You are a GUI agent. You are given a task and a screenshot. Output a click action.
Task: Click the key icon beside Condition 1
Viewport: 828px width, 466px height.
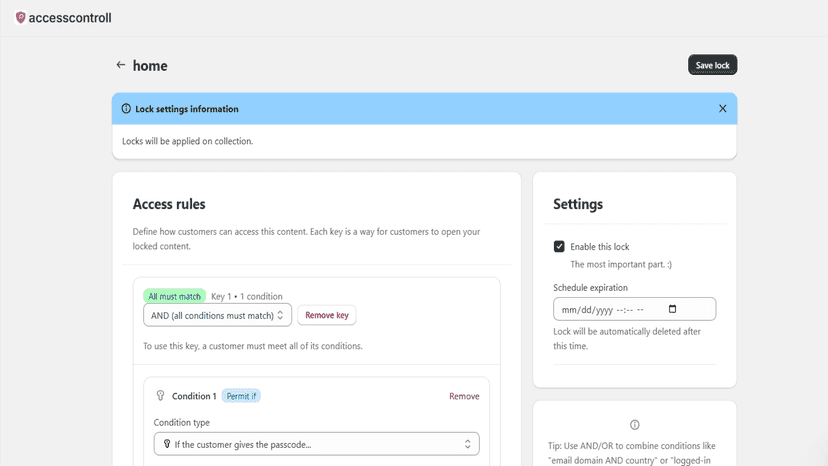coord(161,396)
